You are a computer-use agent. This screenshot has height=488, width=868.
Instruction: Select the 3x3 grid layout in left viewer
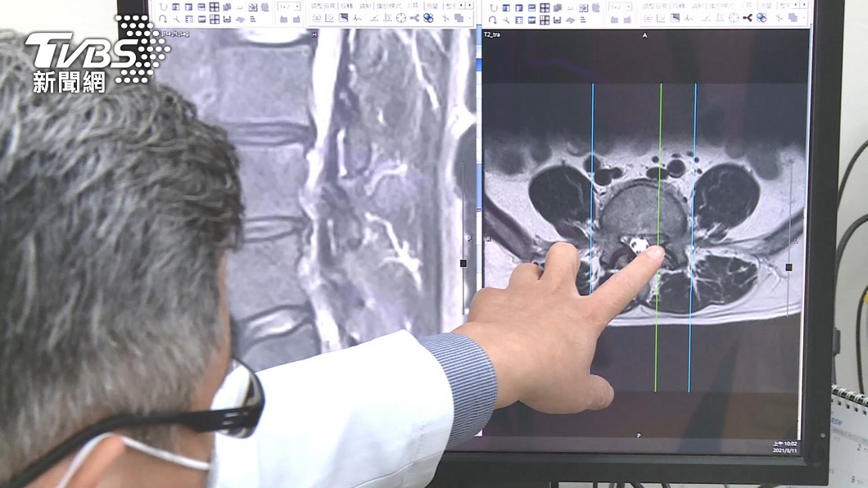(x=215, y=19)
